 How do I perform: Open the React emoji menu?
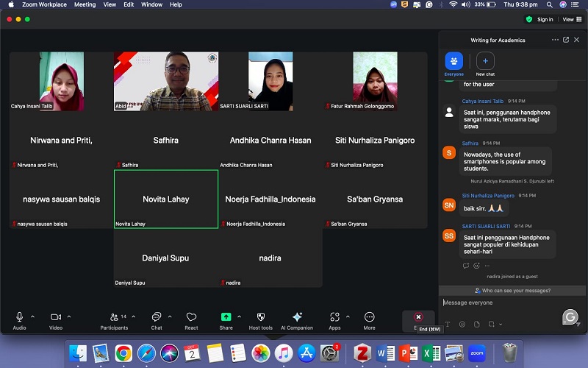pyautogui.click(x=191, y=317)
